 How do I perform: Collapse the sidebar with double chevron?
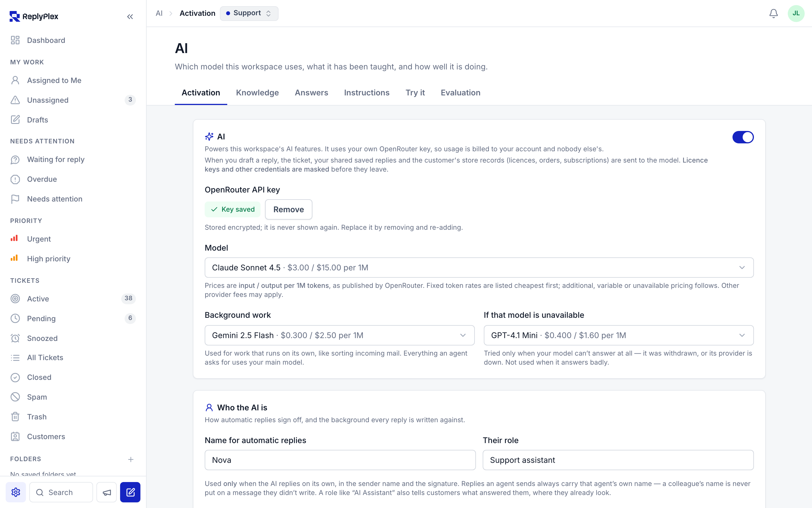click(x=130, y=16)
